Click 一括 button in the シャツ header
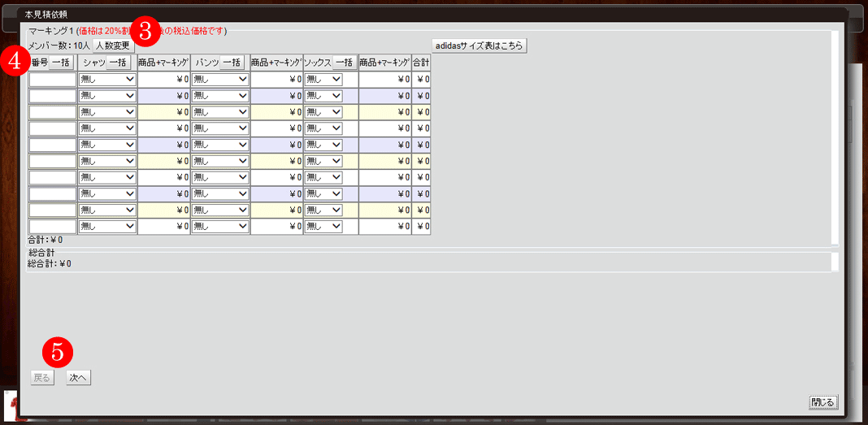Screen dimensions: 868x425 point(118,63)
